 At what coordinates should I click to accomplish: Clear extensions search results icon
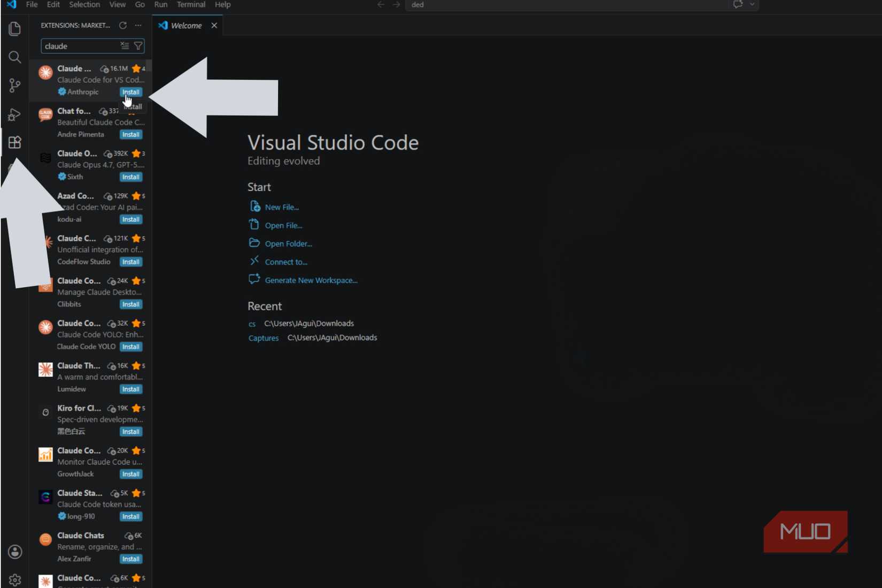point(125,46)
